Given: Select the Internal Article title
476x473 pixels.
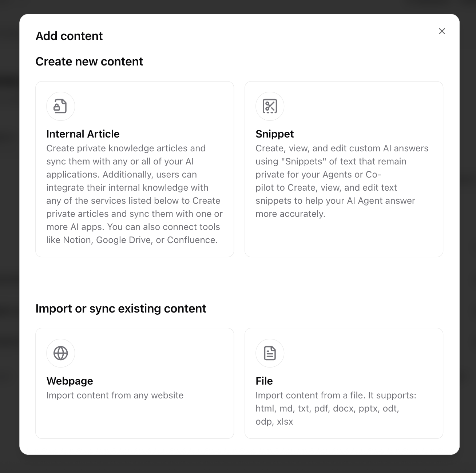Looking at the screenshot, I should point(83,134).
